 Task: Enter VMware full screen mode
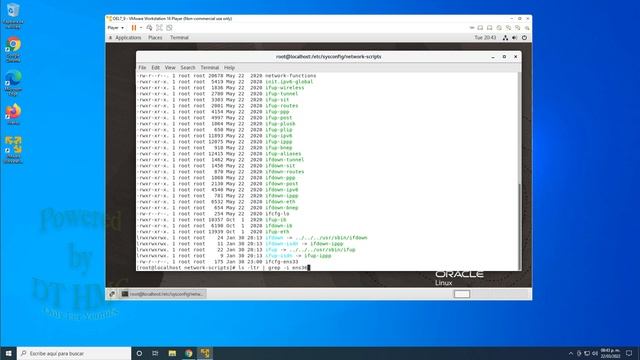tap(159, 28)
